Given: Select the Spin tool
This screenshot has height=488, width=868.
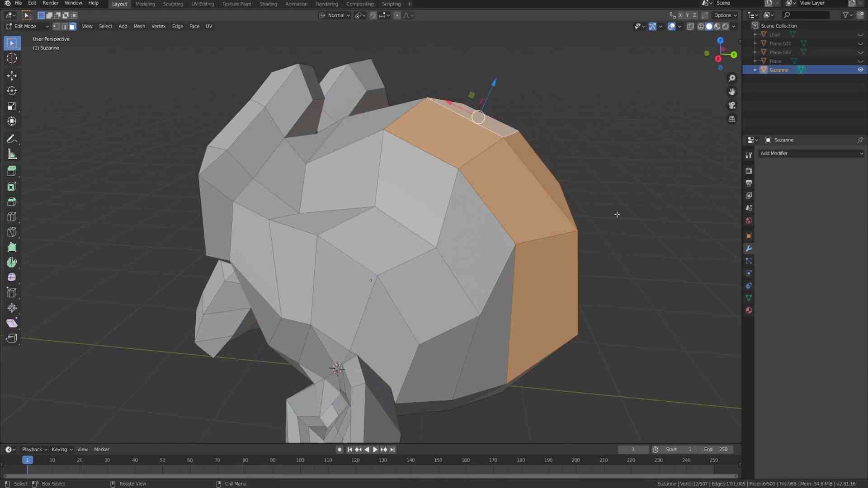Looking at the screenshot, I should coord(12,263).
